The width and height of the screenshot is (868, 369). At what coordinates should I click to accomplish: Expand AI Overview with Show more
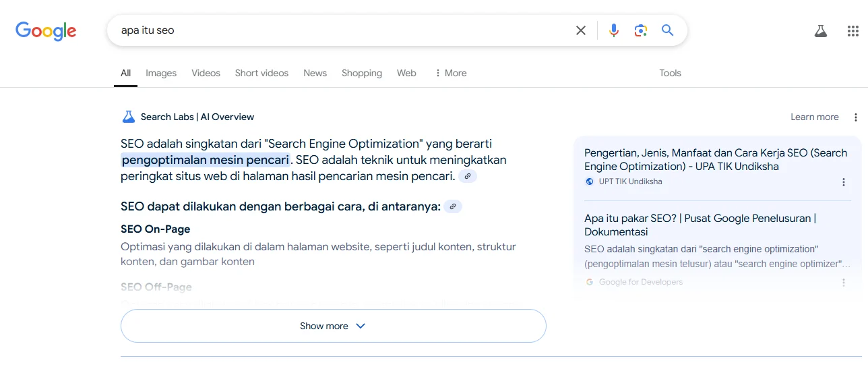point(333,326)
